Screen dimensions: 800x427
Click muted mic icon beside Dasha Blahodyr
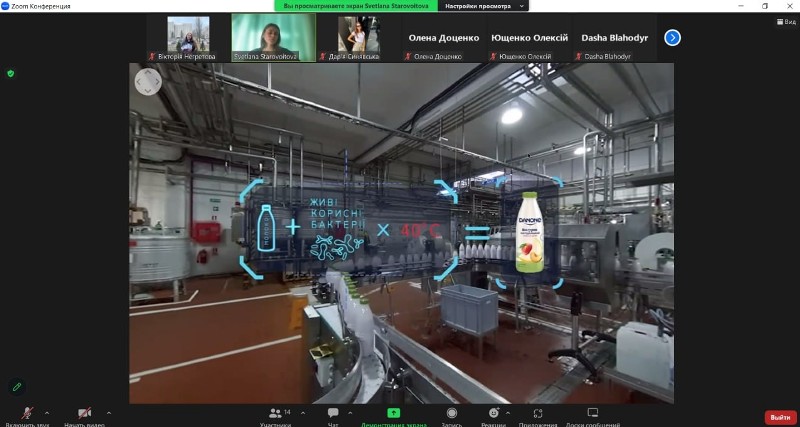578,57
